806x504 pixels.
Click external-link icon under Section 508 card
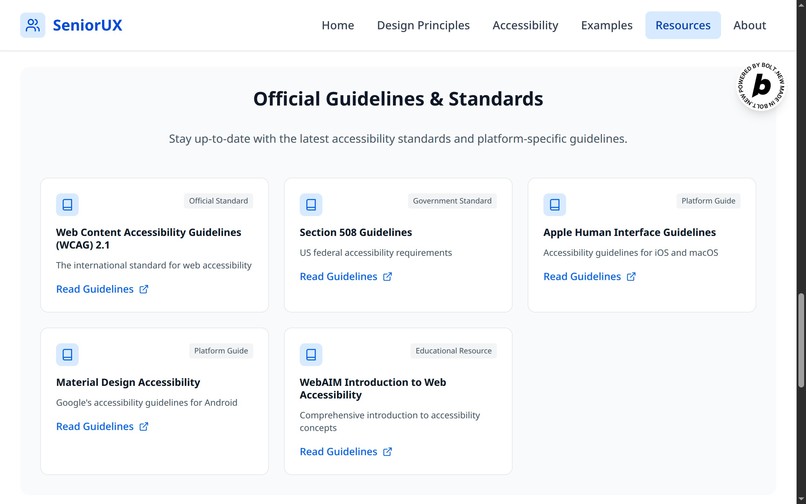[x=388, y=277]
